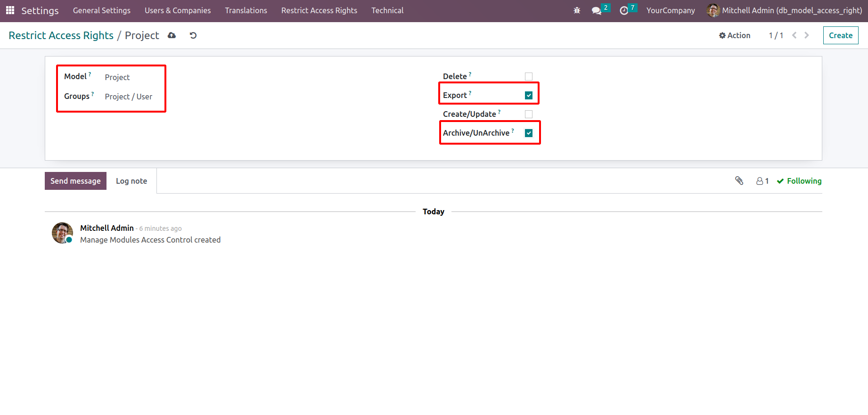The height and width of the screenshot is (415, 868).
Task: Uncheck the Export checkbox
Action: (x=529, y=95)
